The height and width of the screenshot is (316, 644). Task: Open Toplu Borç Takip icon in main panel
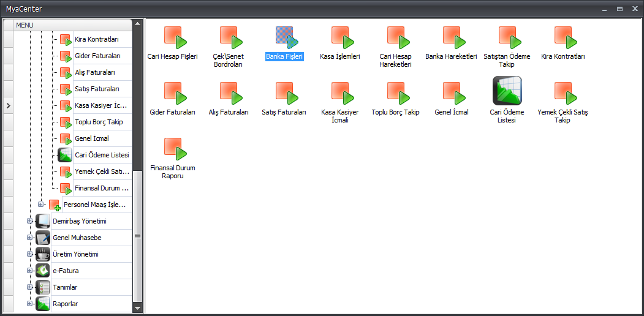tap(398, 94)
